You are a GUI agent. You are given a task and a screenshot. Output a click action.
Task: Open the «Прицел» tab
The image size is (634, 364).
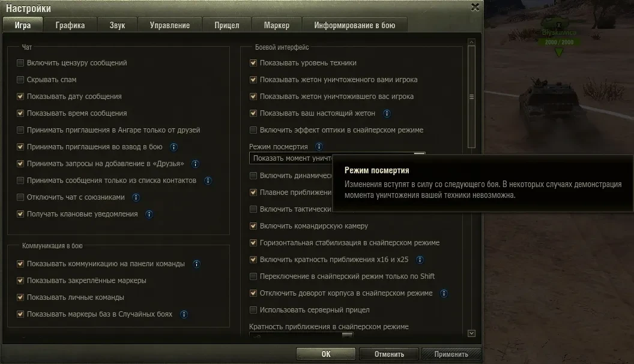pos(227,25)
